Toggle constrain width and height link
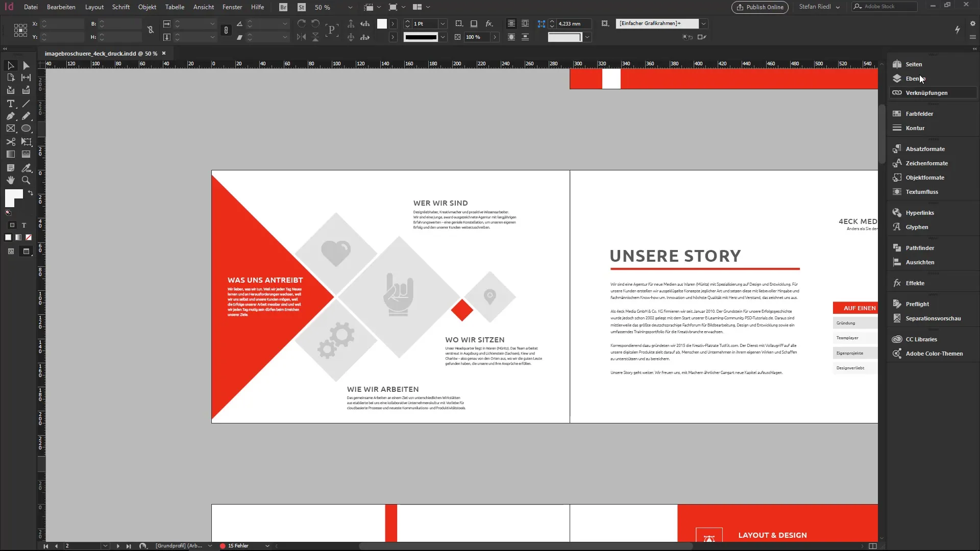The image size is (980, 551). (151, 30)
